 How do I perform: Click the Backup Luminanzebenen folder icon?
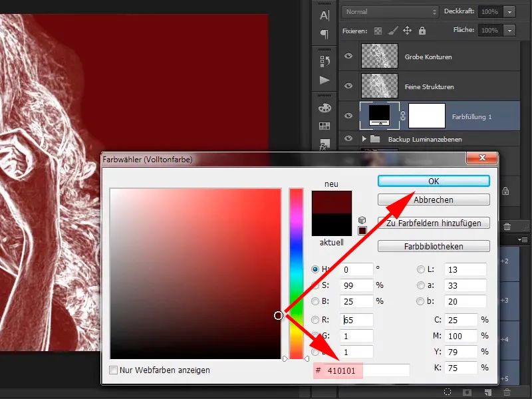[x=375, y=139]
